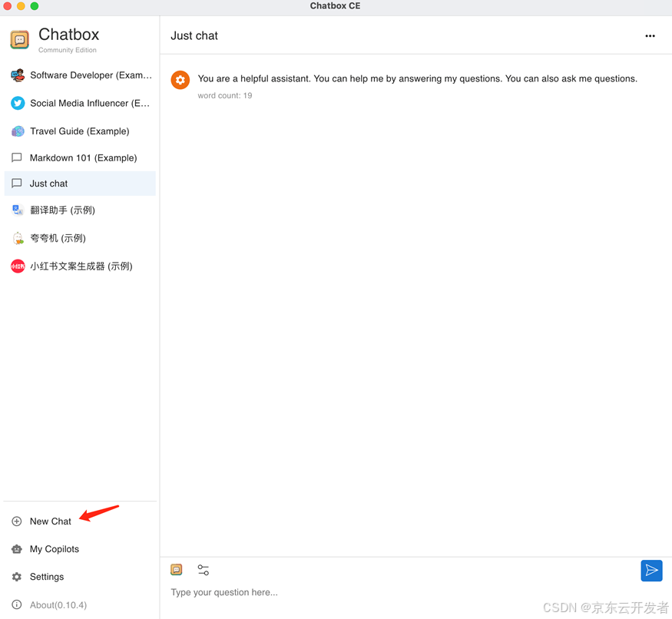Screen dimensions: 672x619
Task: Open the 翻译助手 (示例) chat
Action: (x=80, y=210)
